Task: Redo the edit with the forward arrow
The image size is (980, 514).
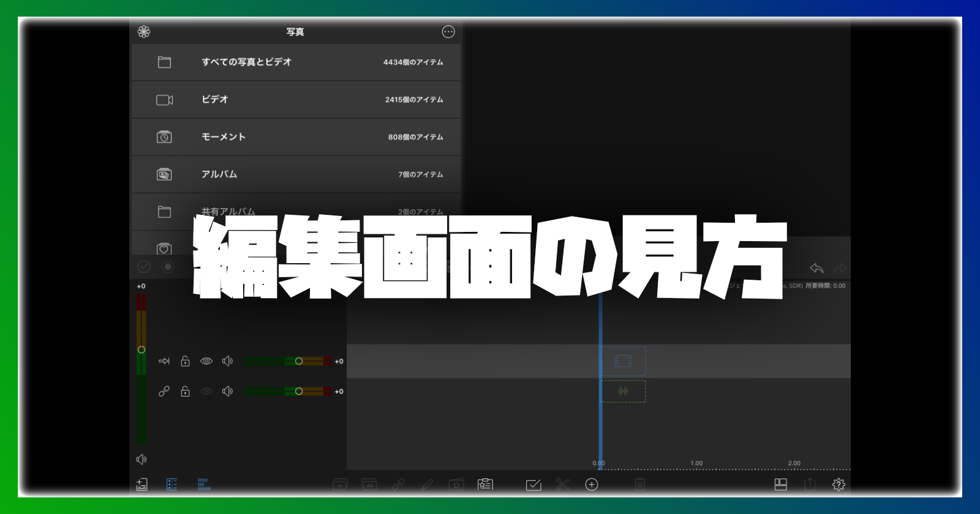Action: [x=840, y=268]
